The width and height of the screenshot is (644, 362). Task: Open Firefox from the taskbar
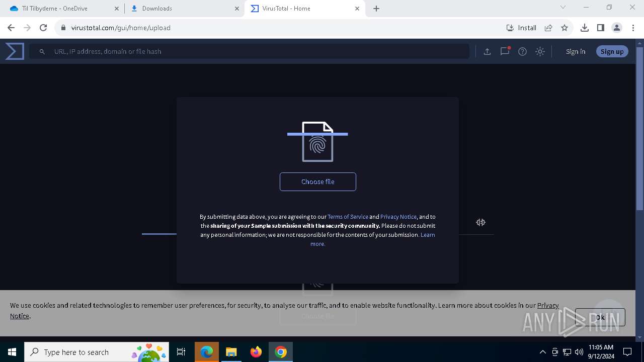[x=256, y=352]
